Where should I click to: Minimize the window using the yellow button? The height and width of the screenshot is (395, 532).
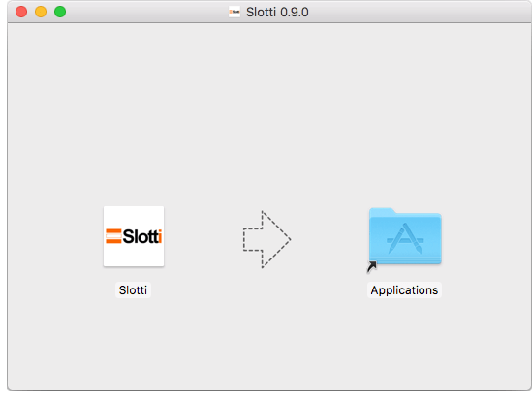click(41, 12)
